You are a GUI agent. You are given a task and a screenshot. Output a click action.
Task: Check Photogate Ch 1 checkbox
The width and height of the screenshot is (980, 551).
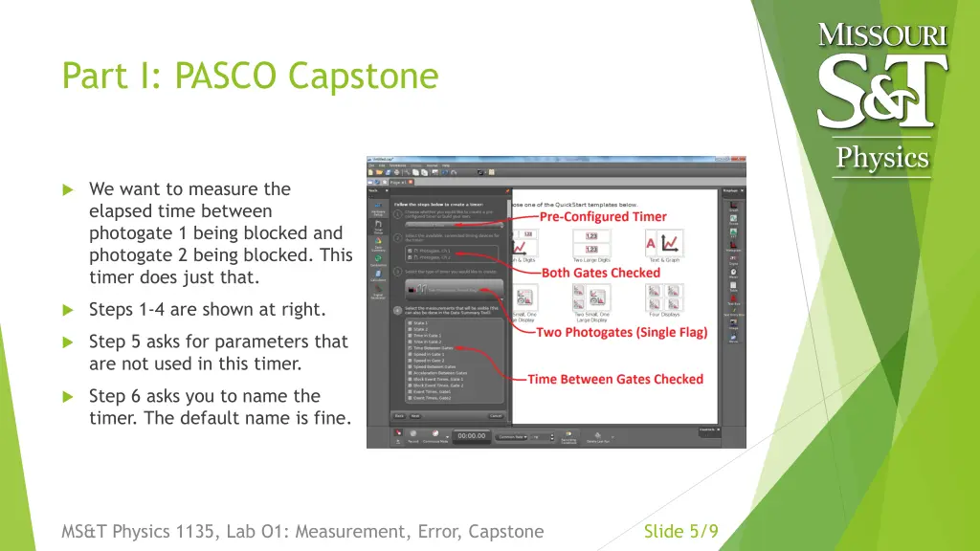(x=411, y=249)
